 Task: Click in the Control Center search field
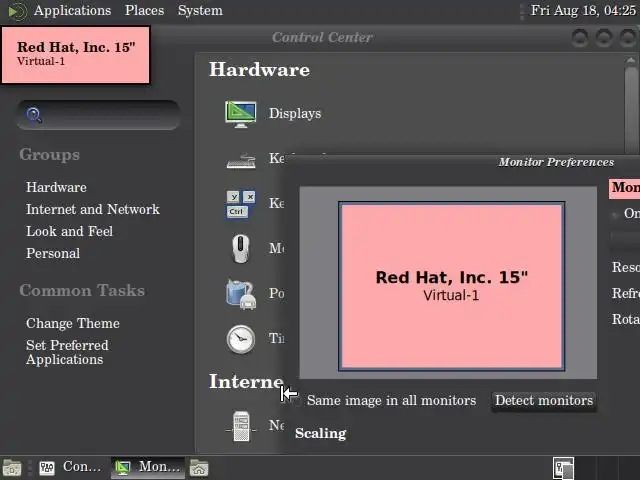pyautogui.click(x=98, y=115)
